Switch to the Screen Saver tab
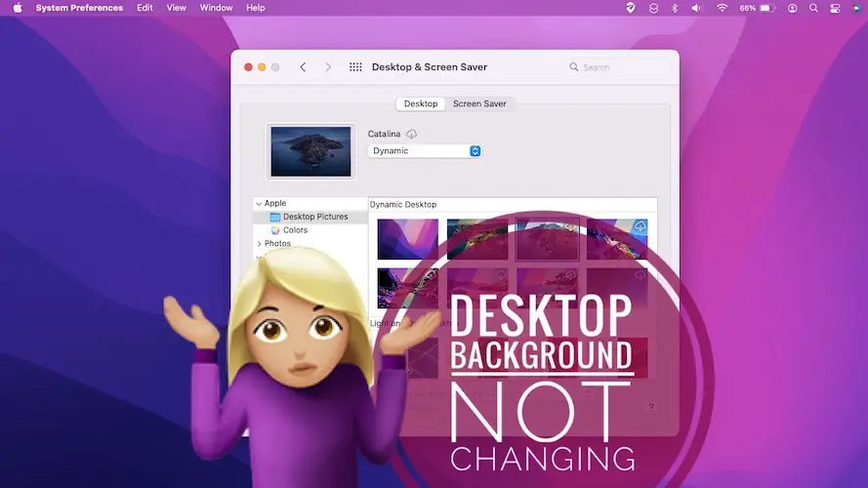 point(479,103)
